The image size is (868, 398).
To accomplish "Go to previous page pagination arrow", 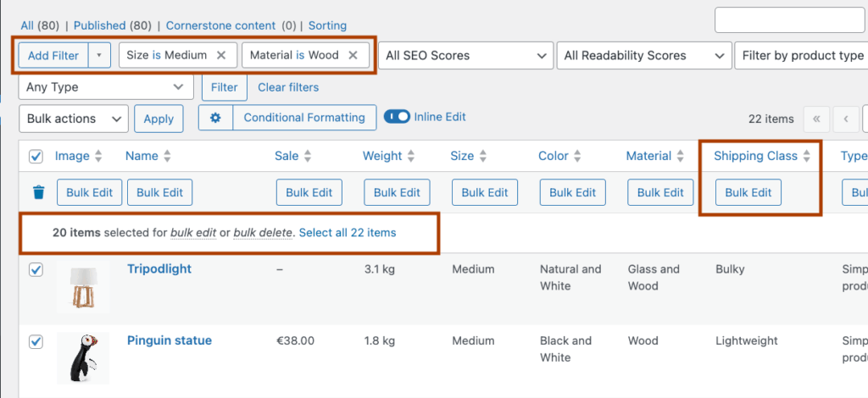I will point(846,119).
